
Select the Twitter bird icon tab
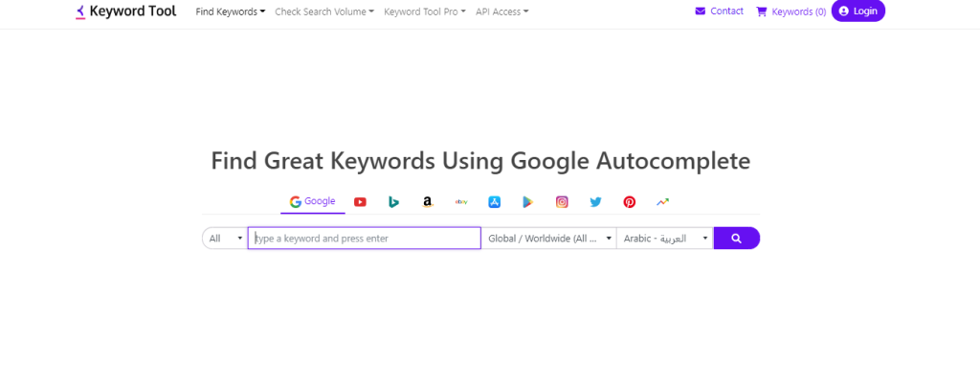pyautogui.click(x=595, y=202)
